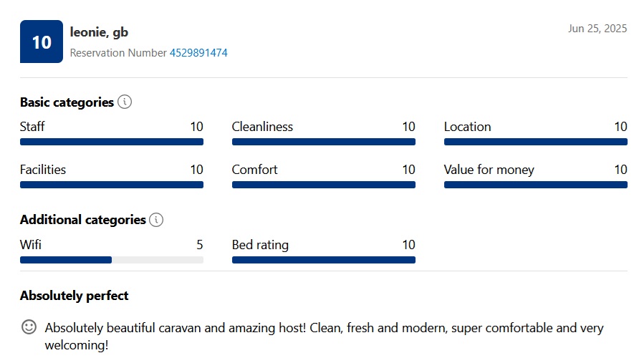Screen dimensions: 644x363
Task: Click the review text about beautiful caravan
Action: 324,337
